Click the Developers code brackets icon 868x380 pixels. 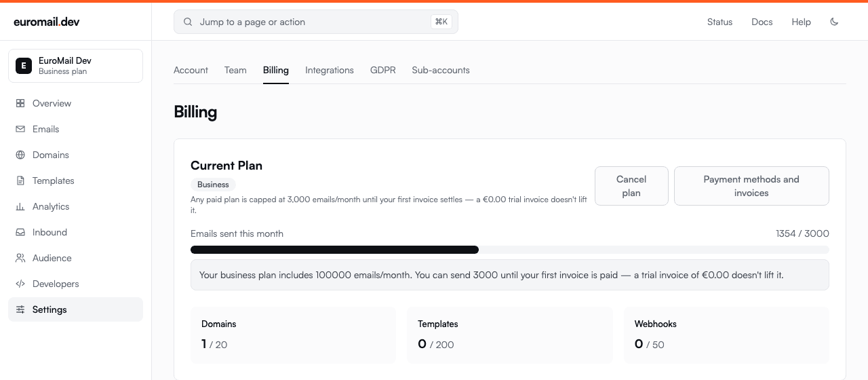pos(20,284)
